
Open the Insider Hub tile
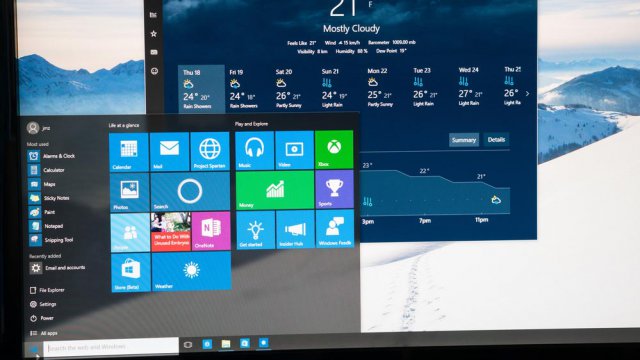click(x=296, y=229)
